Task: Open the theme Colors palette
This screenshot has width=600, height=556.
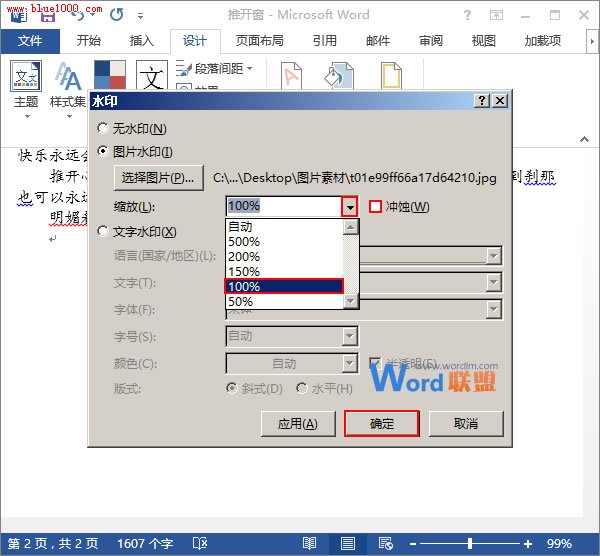Action: coord(110,75)
